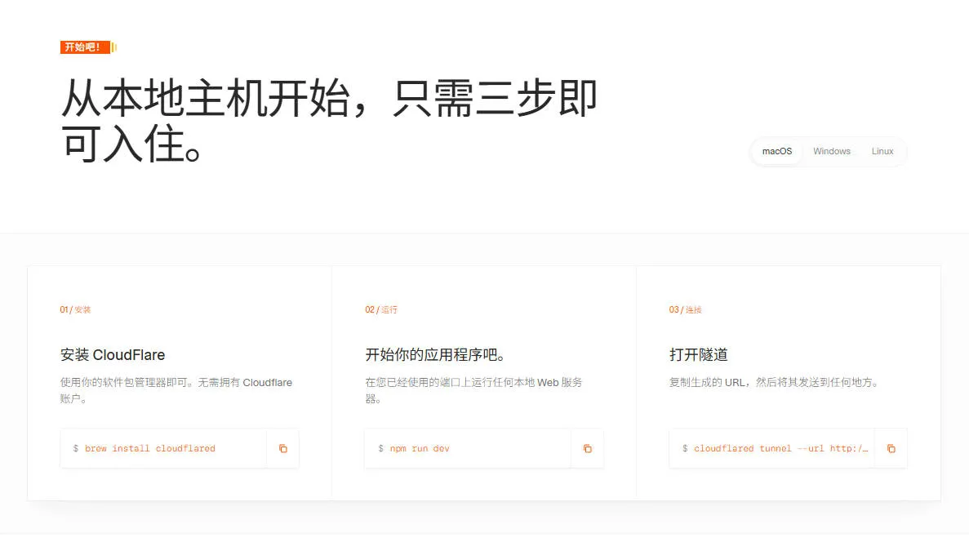Click the 'npm run dev' code text
The width and height of the screenshot is (969, 560).
pos(420,449)
